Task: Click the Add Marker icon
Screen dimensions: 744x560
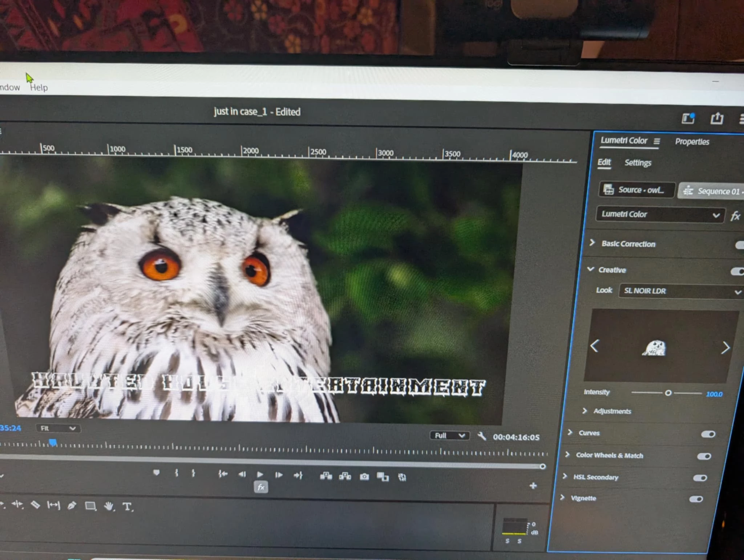Action: (x=156, y=472)
